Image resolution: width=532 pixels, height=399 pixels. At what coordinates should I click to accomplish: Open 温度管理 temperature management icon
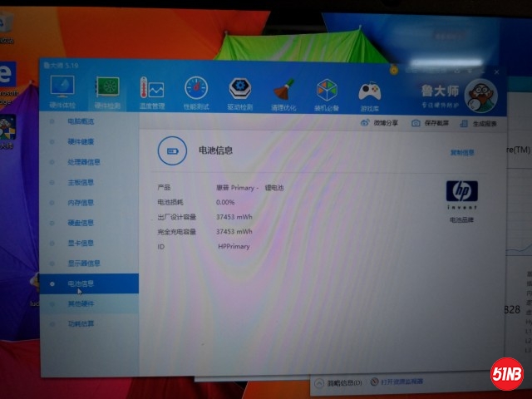(x=152, y=93)
